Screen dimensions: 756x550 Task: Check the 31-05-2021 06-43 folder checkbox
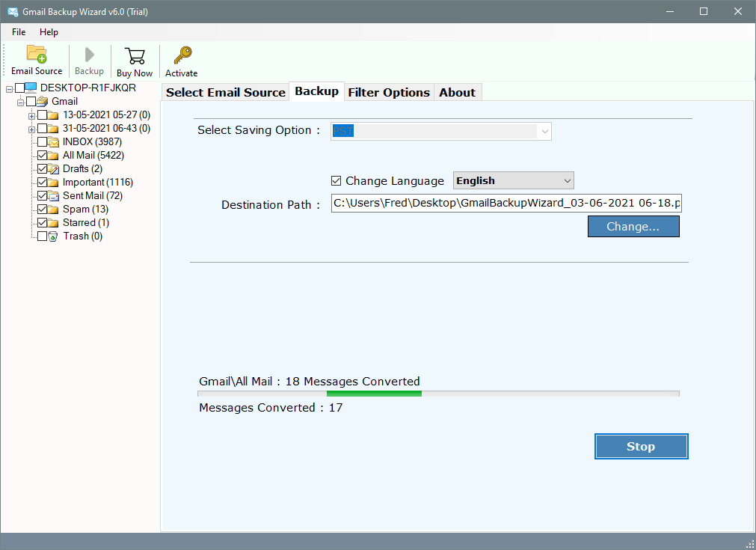(x=43, y=129)
